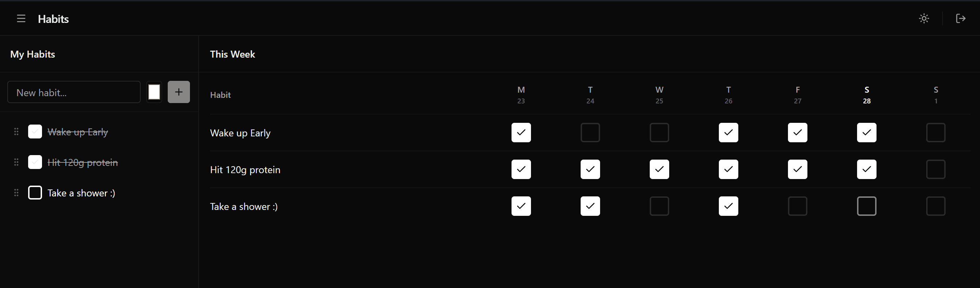The height and width of the screenshot is (288, 980).
Task: Mark Wake up Early done on Tuesday 24
Action: pyautogui.click(x=590, y=133)
